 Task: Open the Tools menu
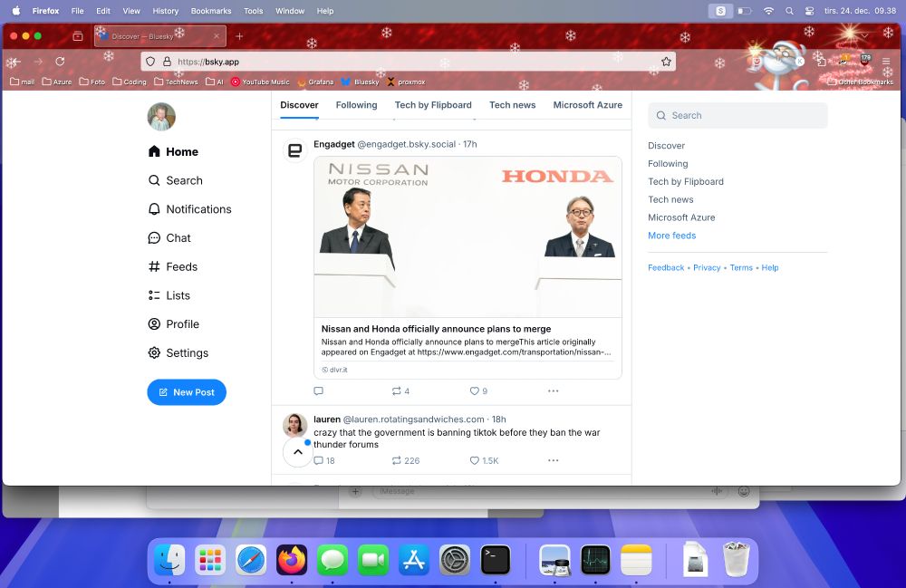pos(253,11)
